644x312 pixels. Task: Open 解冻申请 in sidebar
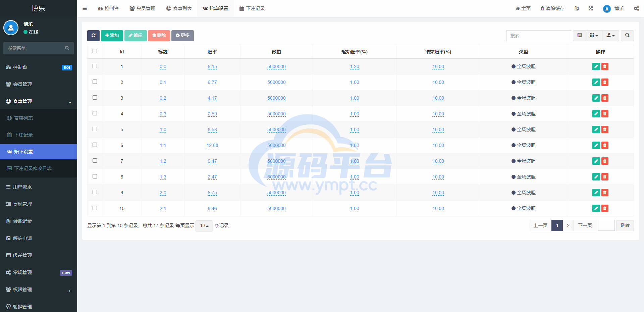(39, 238)
